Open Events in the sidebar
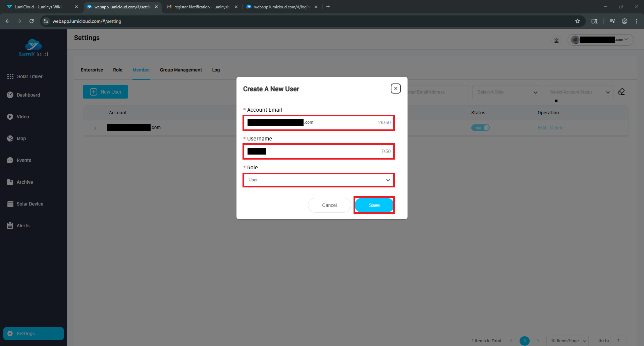 (24, 160)
